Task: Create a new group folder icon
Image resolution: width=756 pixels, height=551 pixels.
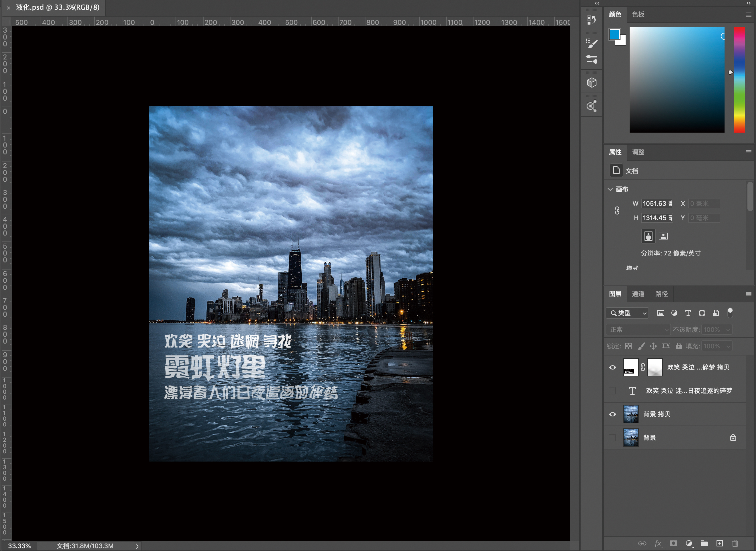Action: click(704, 543)
